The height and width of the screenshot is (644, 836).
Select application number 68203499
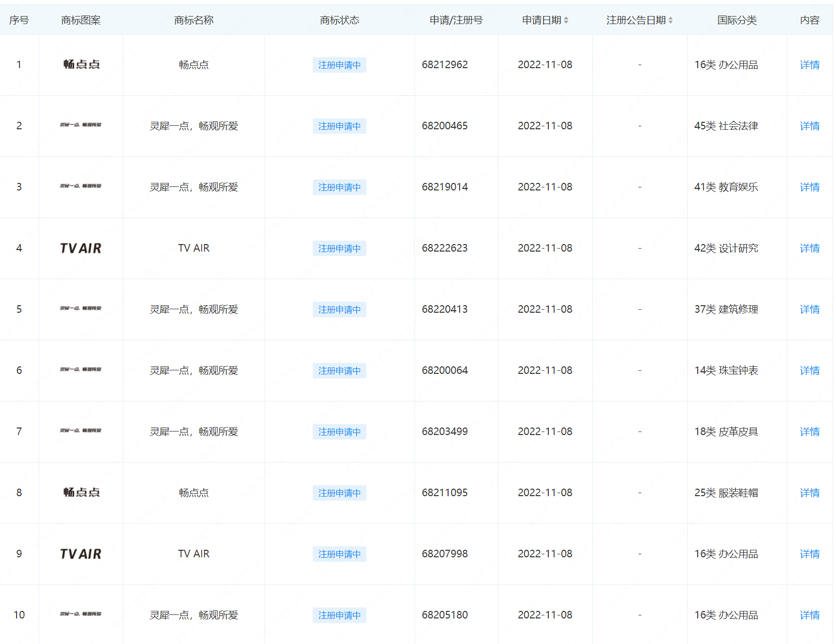[x=445, y=432]
